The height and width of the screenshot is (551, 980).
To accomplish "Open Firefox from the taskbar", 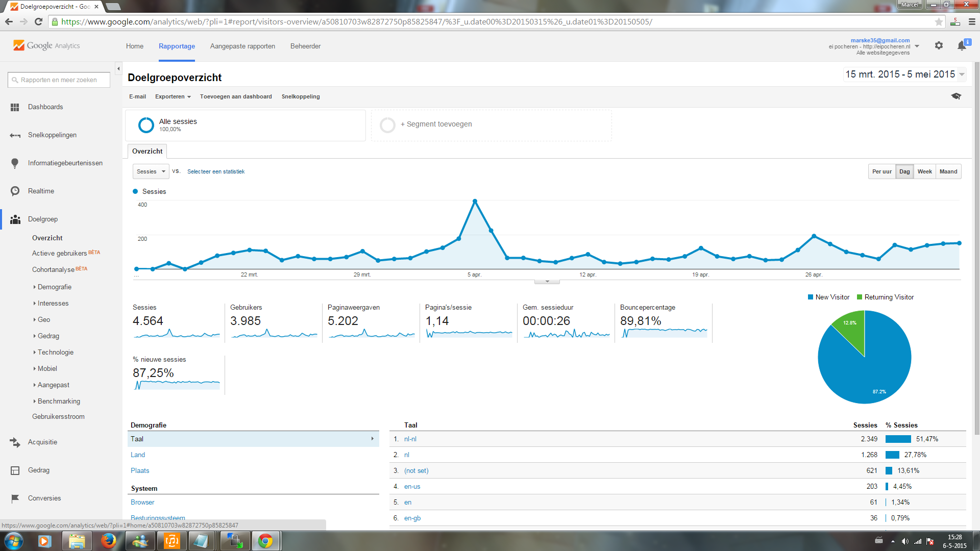I will pyautogui.click(x=108, y=541).
